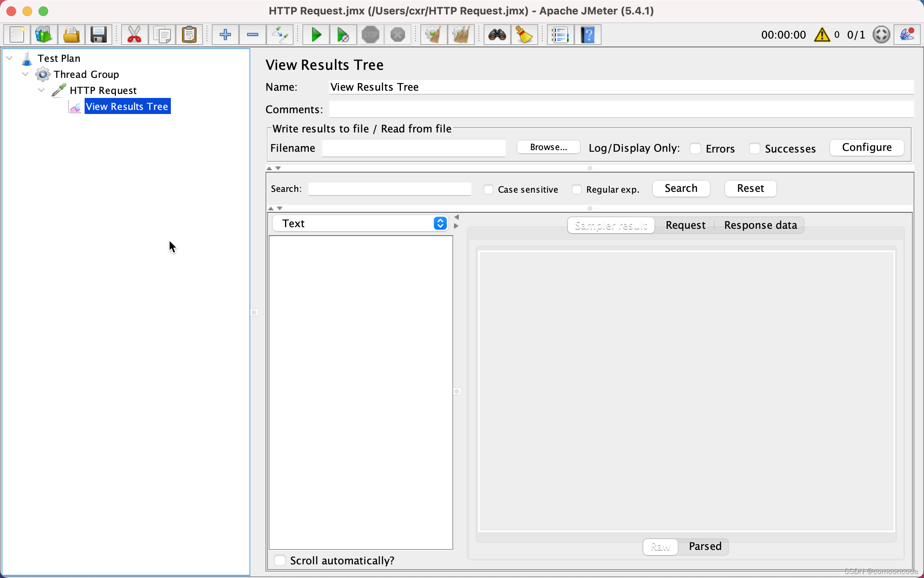Image resolution: width=924 pixels, height=578 pixels.
Task: Click the Comments input field
Action: (621, 109)
